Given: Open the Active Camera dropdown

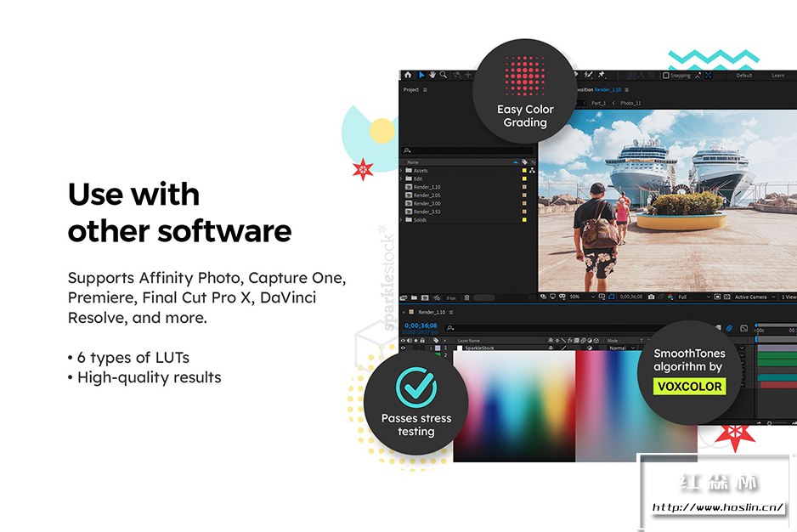Looking at the screenshot, I should pos(755,297).
